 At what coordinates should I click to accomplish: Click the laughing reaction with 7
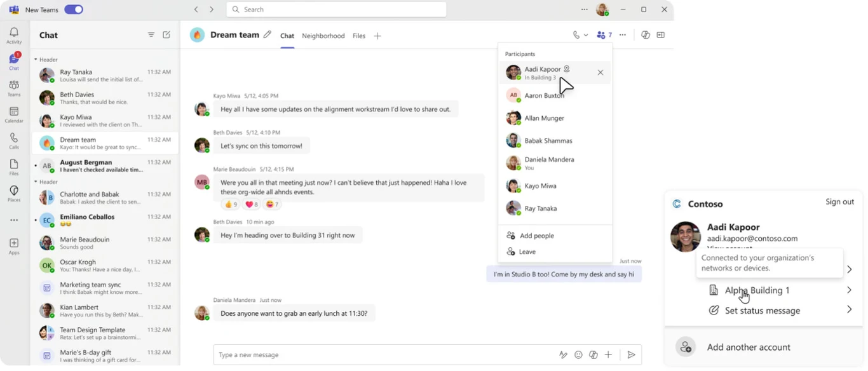point(273,205)
